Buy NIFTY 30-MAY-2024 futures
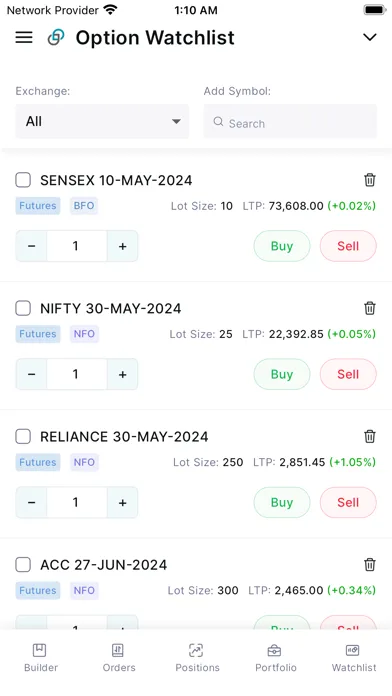Screen dimensions: 392x696 (x=282, y=374)
